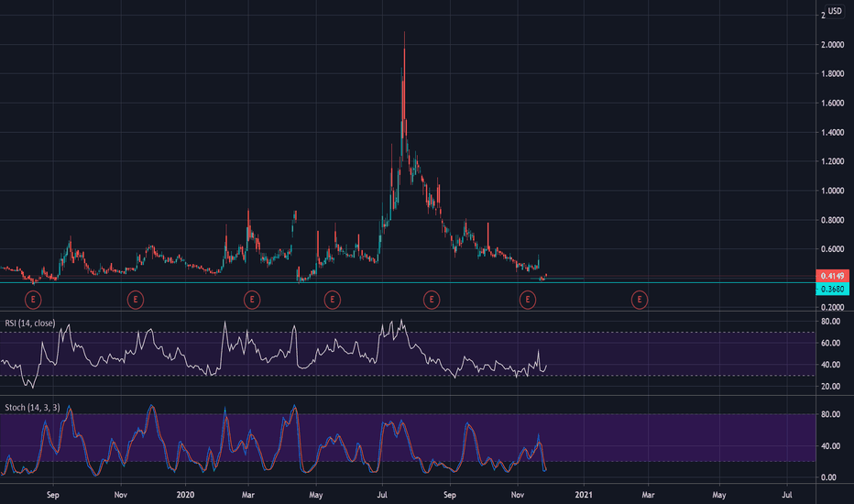Image resolution: width=854 pixels, height=504 pixels.
Task: Open the USD currency selector
Action: pyautogui.click(x=835, y=11)
